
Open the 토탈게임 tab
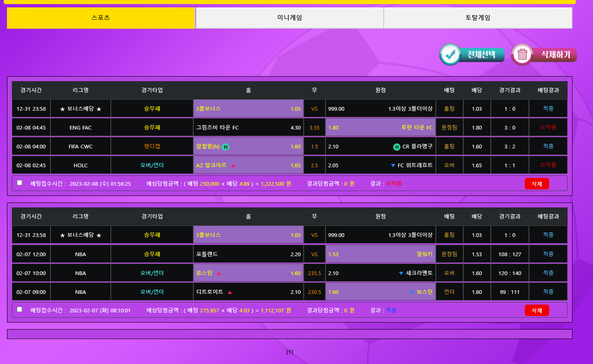478,18
